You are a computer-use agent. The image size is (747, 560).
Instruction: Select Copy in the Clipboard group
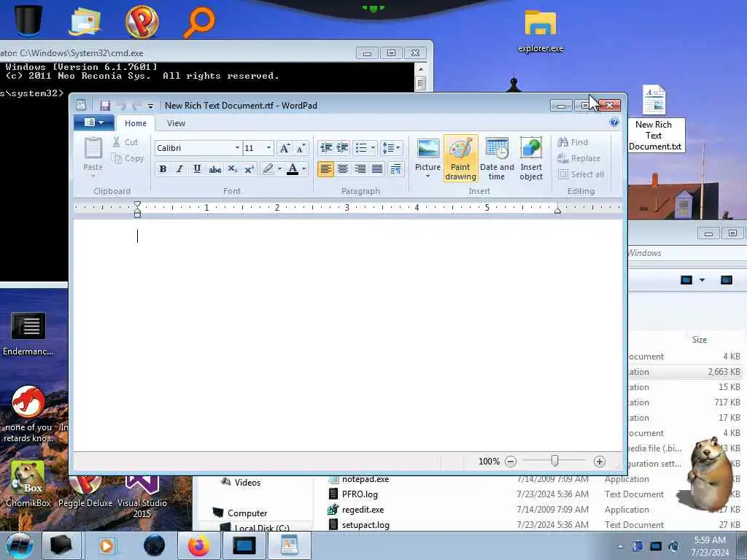tap(127, 158)
